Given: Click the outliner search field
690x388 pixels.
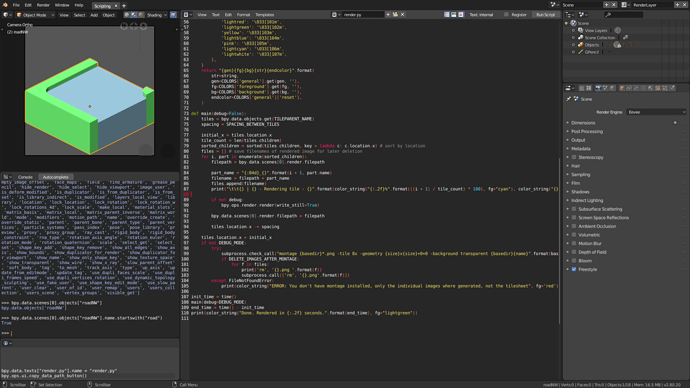Looking at the screenshot, I should (624, 15).
